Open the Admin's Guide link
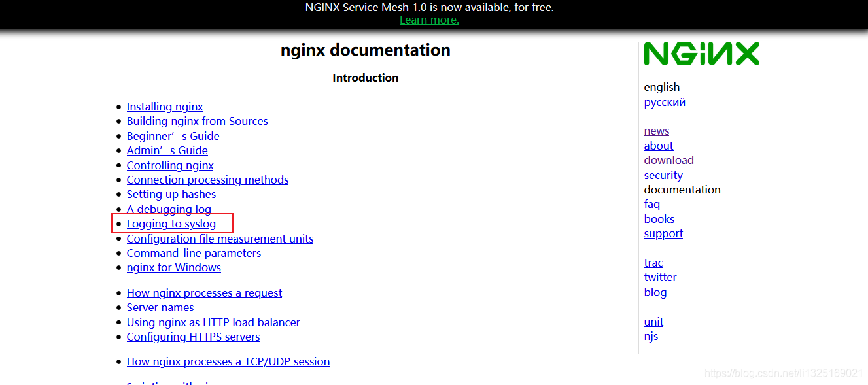 [x=167, y=150]
